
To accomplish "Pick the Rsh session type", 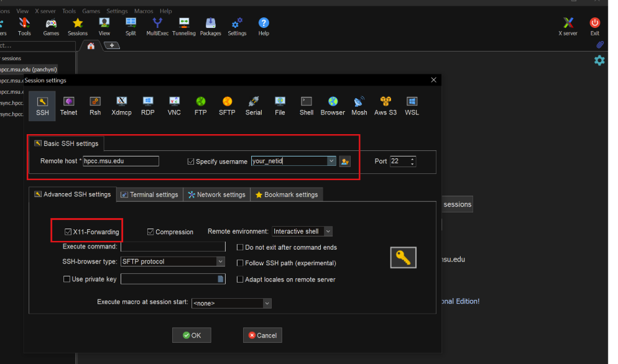I will coord(95,106).
